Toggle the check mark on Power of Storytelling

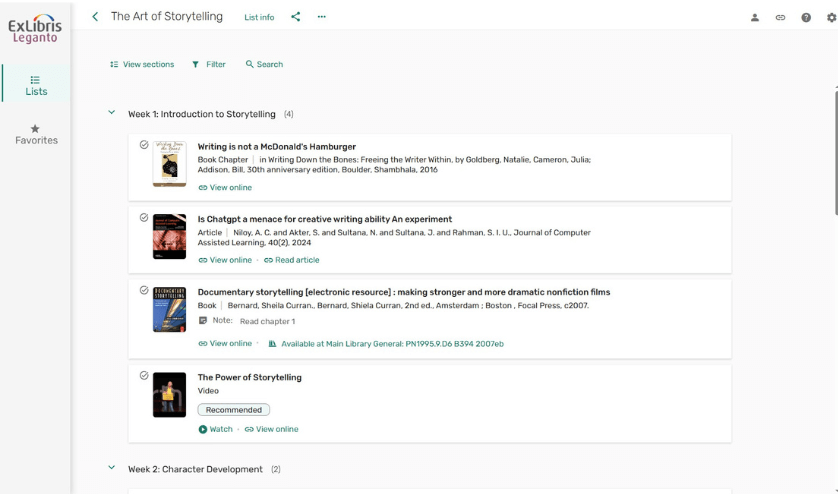pos(144,375)
